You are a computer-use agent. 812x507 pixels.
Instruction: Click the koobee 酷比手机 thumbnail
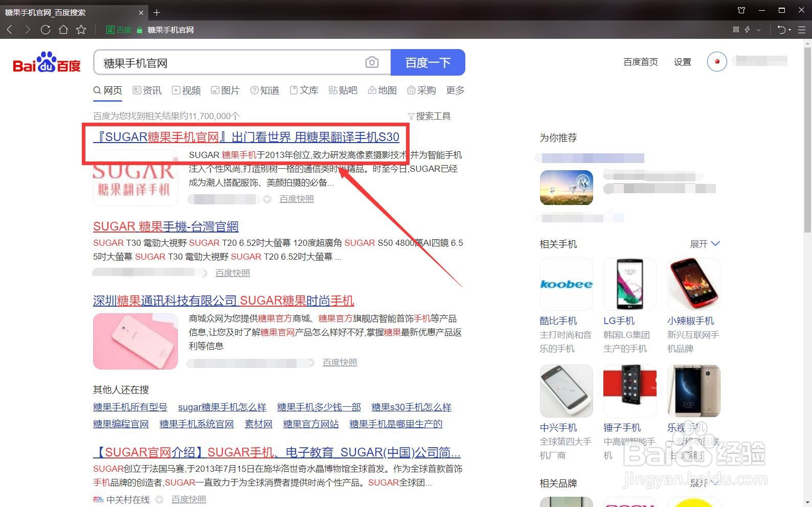[x=567, y=284]
